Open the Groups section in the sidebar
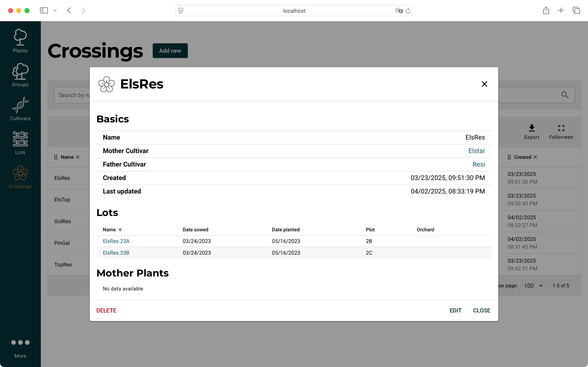 coord(20,75)
